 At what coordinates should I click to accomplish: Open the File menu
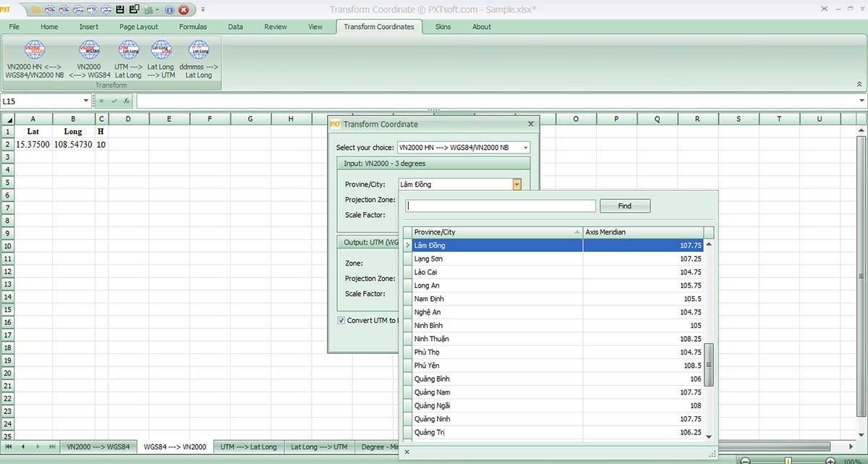click(14, 27)
